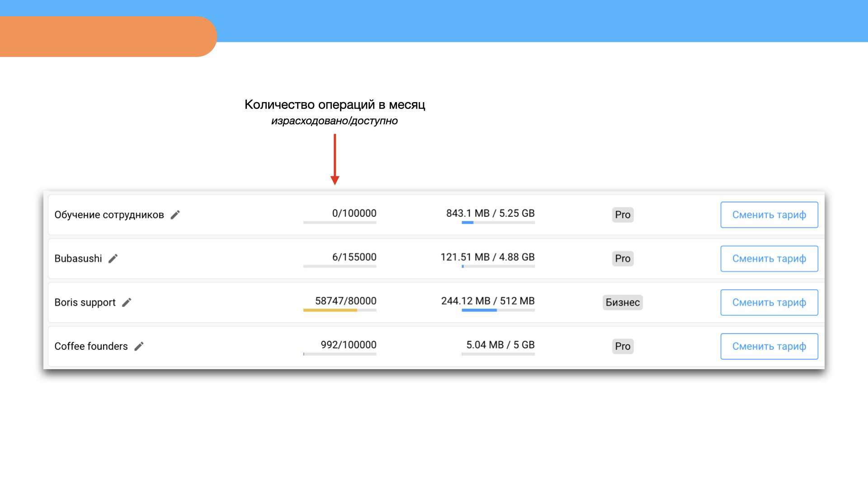Click Pro badge in Coffee founders row
The image size is (868, 488).
click(x=623, y=346)
